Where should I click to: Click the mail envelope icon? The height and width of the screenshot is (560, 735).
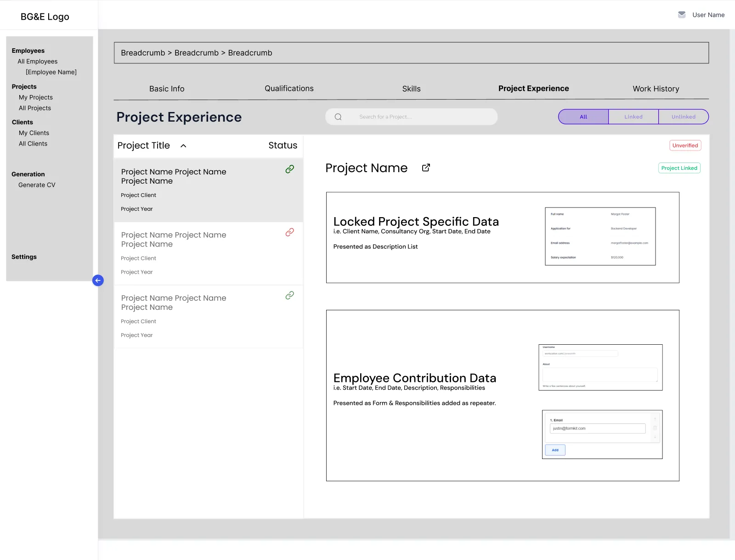pyautogui.click(x=682, y=15)
